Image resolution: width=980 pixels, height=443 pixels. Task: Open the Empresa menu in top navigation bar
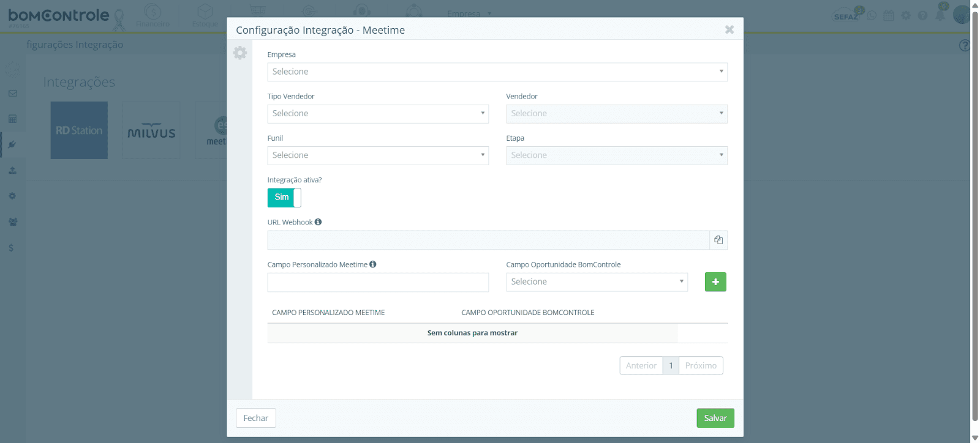point(469,13)
